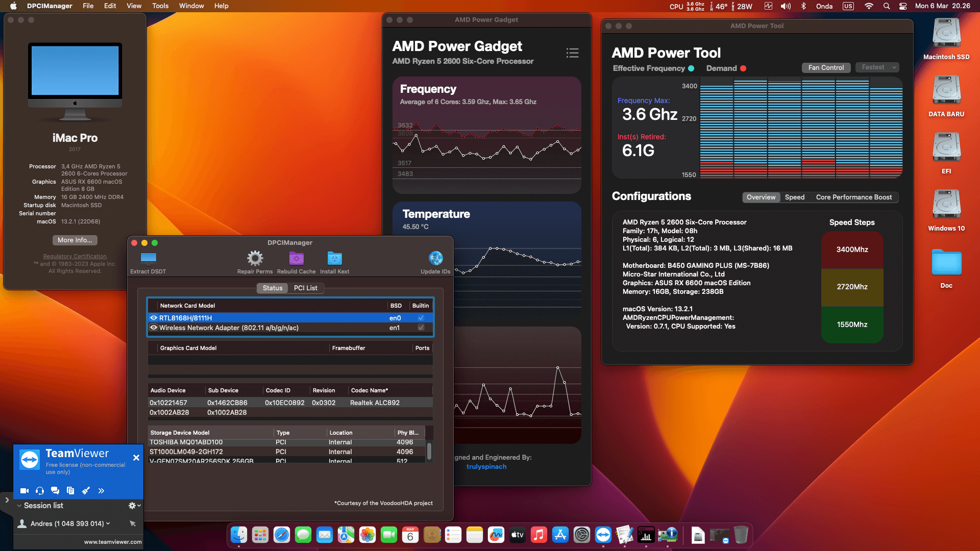This screenshot has width=980, height=551.
Task: Open TeamViewer app in the dock
Action: pos(603,535)
